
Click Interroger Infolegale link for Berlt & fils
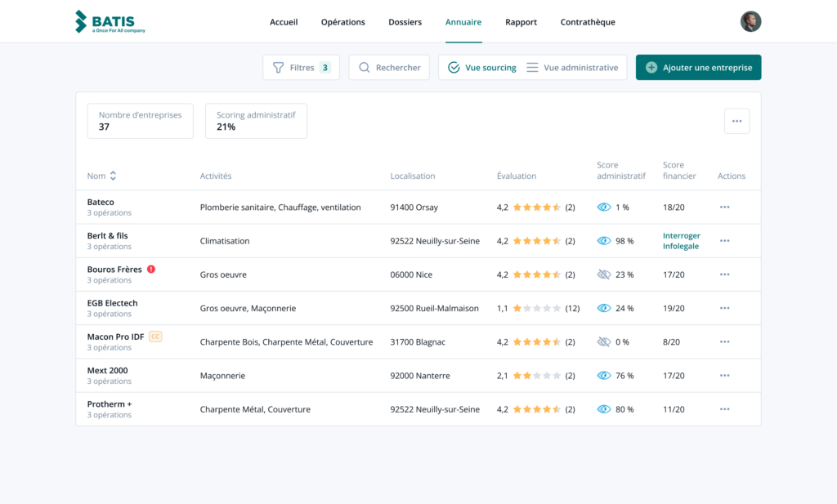[681, 241]
